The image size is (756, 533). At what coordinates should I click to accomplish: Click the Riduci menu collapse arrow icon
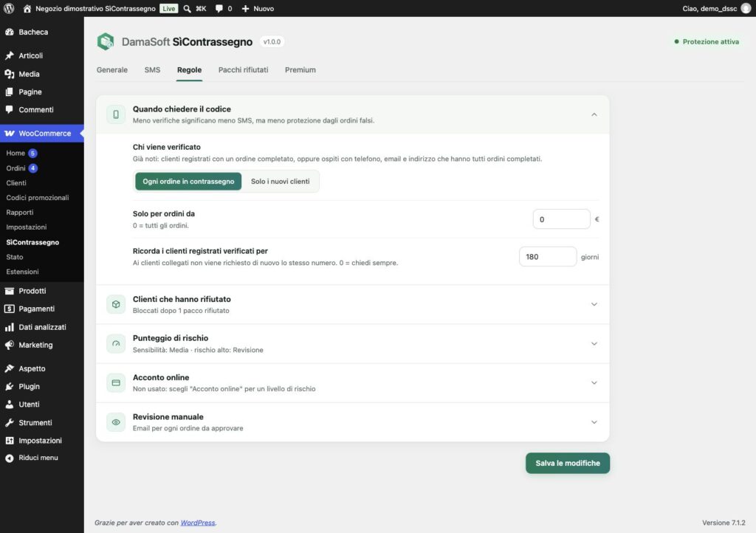pos(9,458)
